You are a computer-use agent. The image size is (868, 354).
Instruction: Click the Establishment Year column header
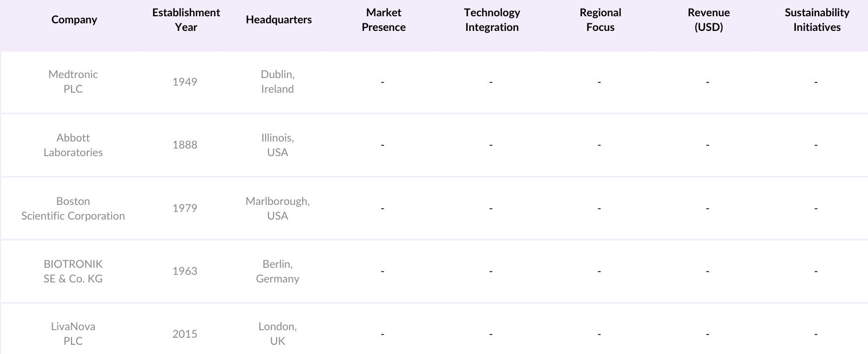[186, 20]
